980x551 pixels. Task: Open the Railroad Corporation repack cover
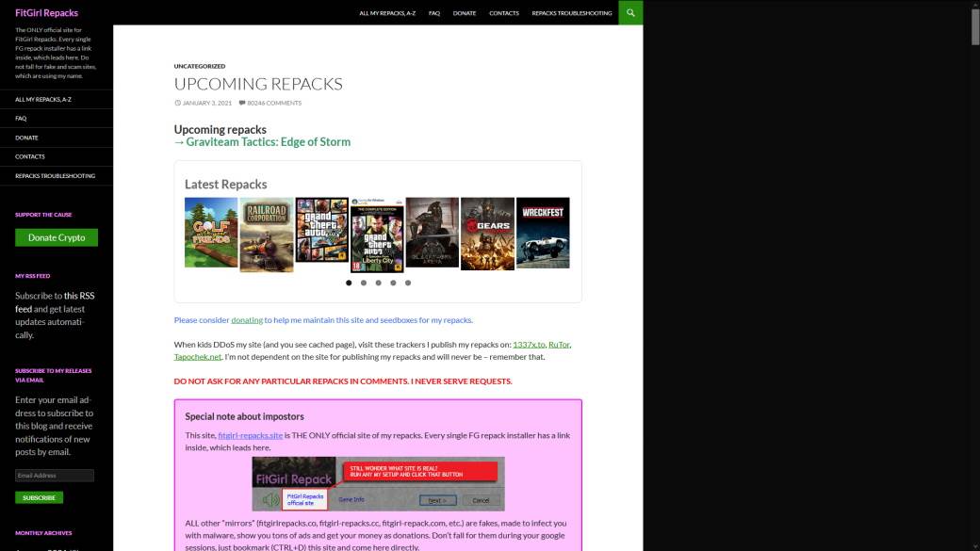pos(266,234)
